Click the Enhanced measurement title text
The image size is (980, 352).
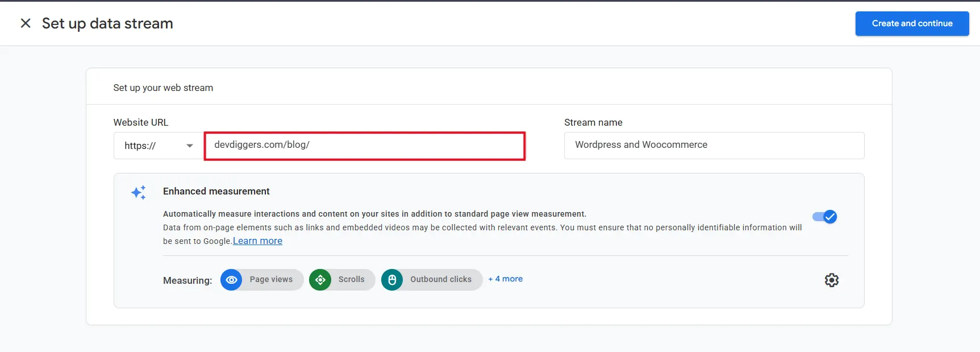216,191
